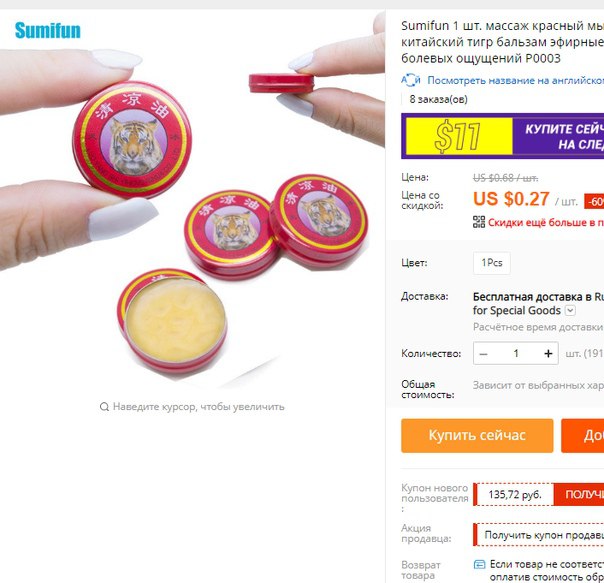Click the red Получить coupon button

pos(579,494)
